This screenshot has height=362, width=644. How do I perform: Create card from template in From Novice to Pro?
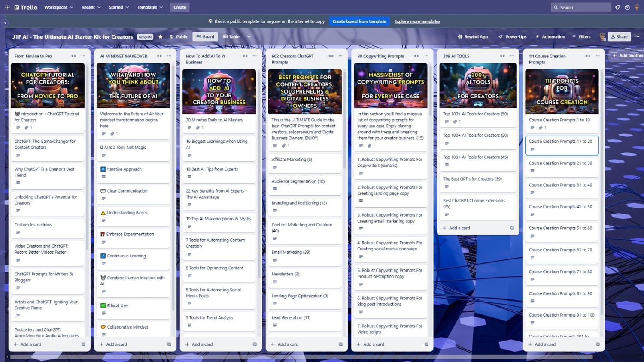tap(83, 344)
